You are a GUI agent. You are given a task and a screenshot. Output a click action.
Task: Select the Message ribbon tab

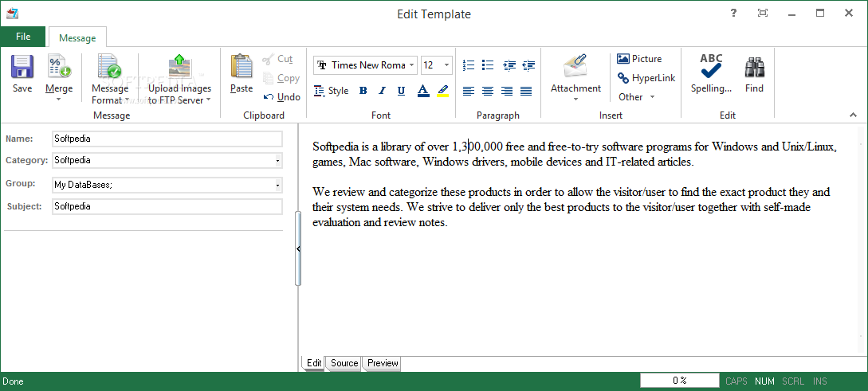(x=77, y=37)
